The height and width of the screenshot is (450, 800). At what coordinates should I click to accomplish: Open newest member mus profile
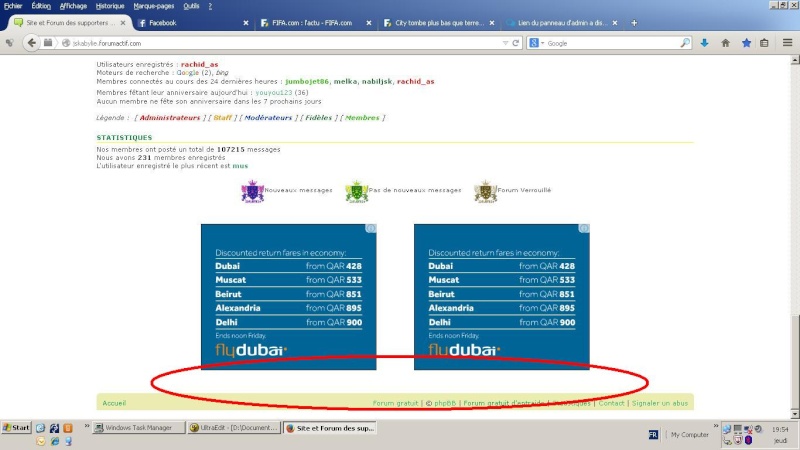[x=240, y=166]
